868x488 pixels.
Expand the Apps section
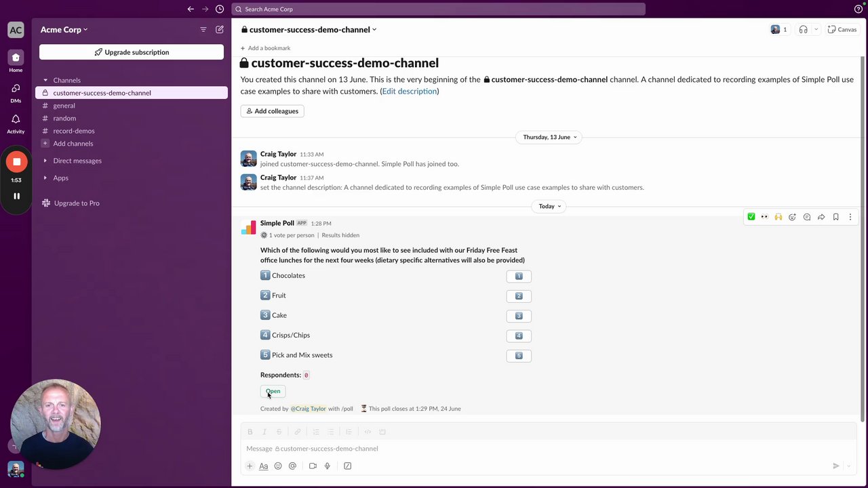pyautogui.click(x=45, y=178)
